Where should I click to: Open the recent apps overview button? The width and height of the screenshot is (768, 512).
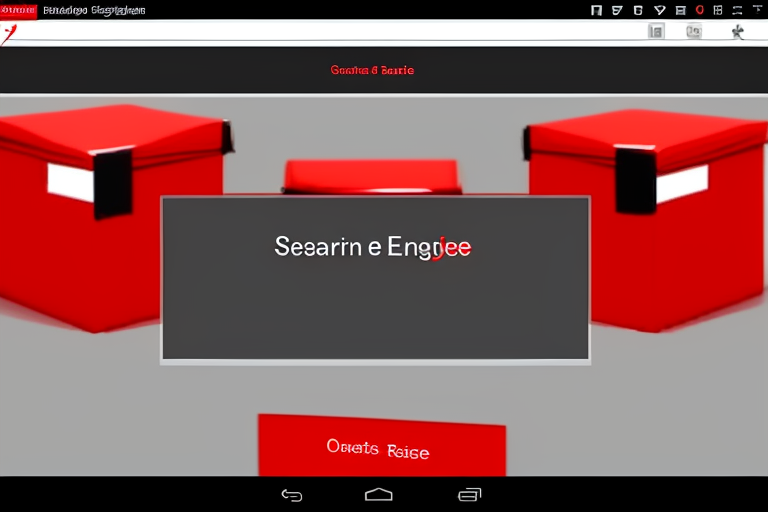[x=469, y=494]
